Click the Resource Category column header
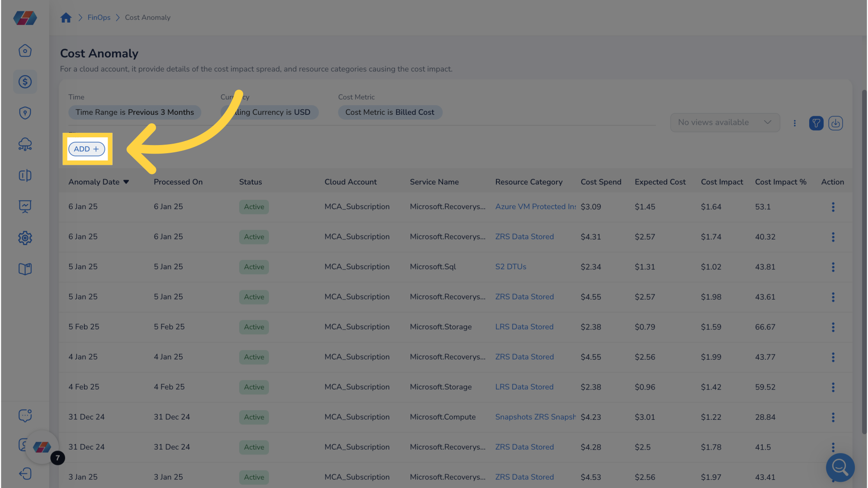Screen dimensions: 868x488 [528, 182]
